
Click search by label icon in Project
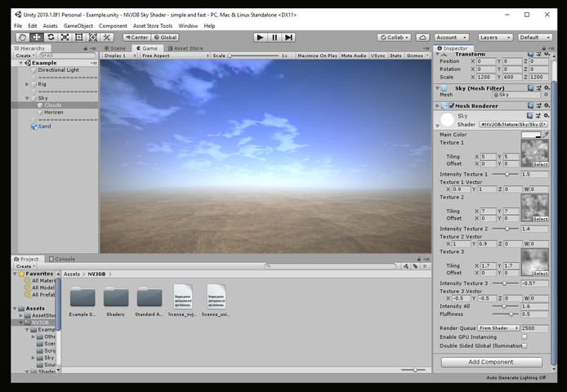pos(416,266)
